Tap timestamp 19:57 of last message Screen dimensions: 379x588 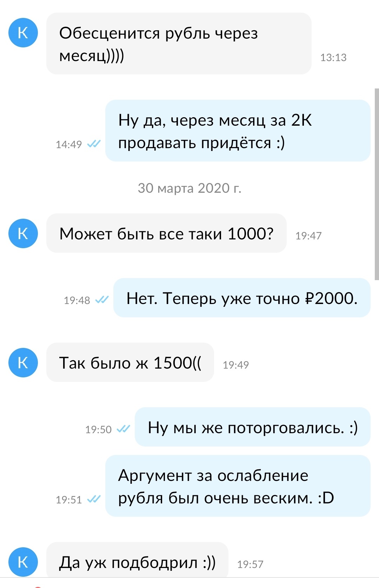[250, 564]
